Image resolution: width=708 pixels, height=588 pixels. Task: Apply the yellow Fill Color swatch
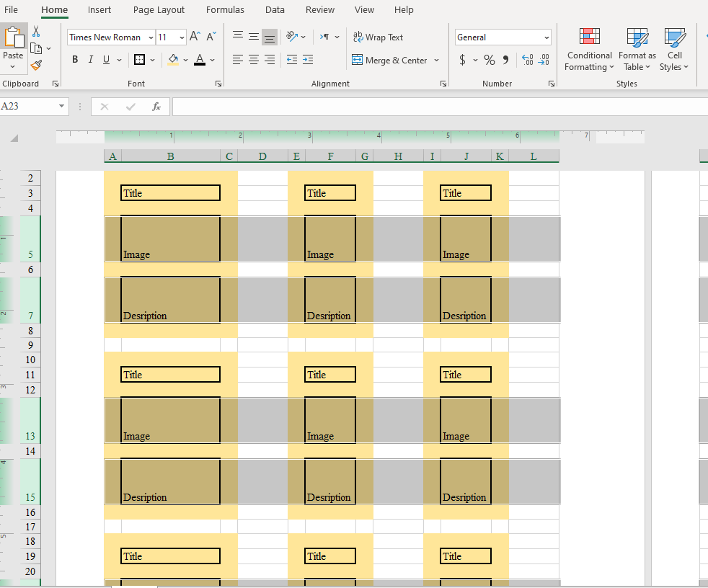[x=173, y=60]
